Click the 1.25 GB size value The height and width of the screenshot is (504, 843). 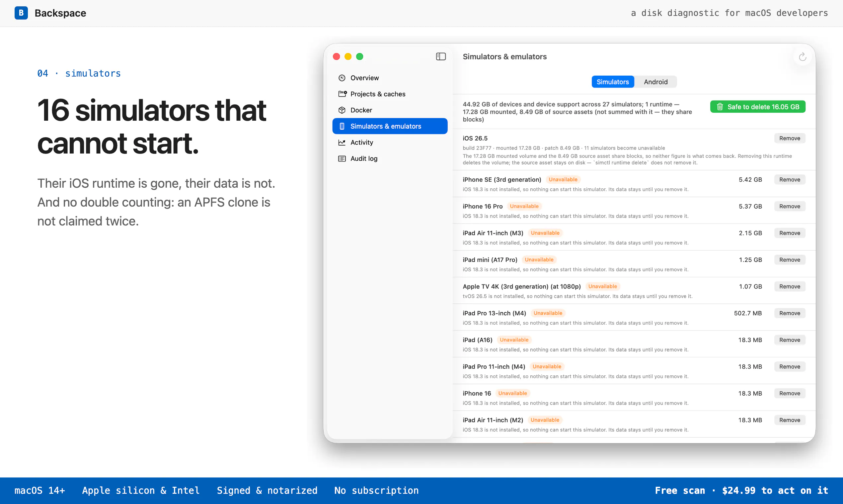click(750, 260)
